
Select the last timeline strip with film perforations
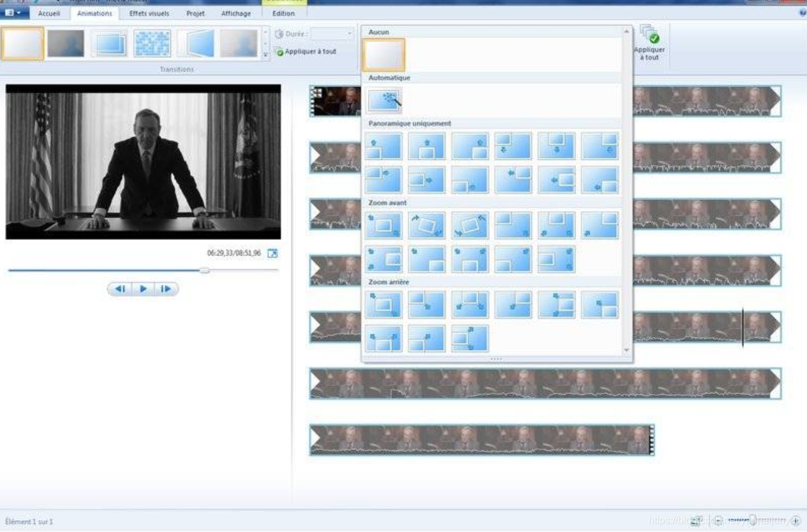pyautogui.click(x=482, y=440)
